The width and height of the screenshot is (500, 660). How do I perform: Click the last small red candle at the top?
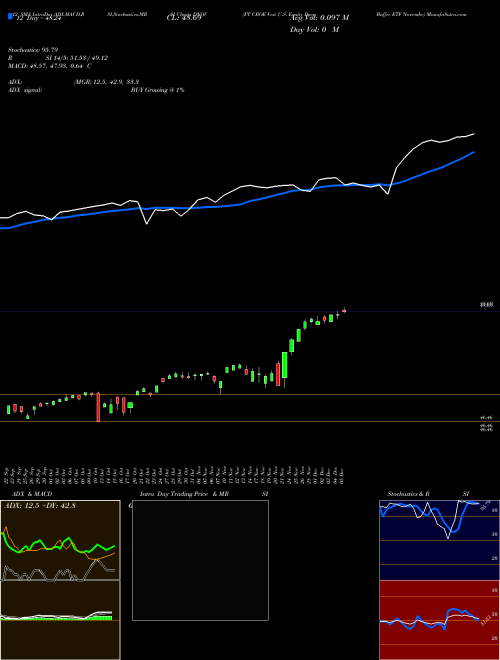(344, 311)
